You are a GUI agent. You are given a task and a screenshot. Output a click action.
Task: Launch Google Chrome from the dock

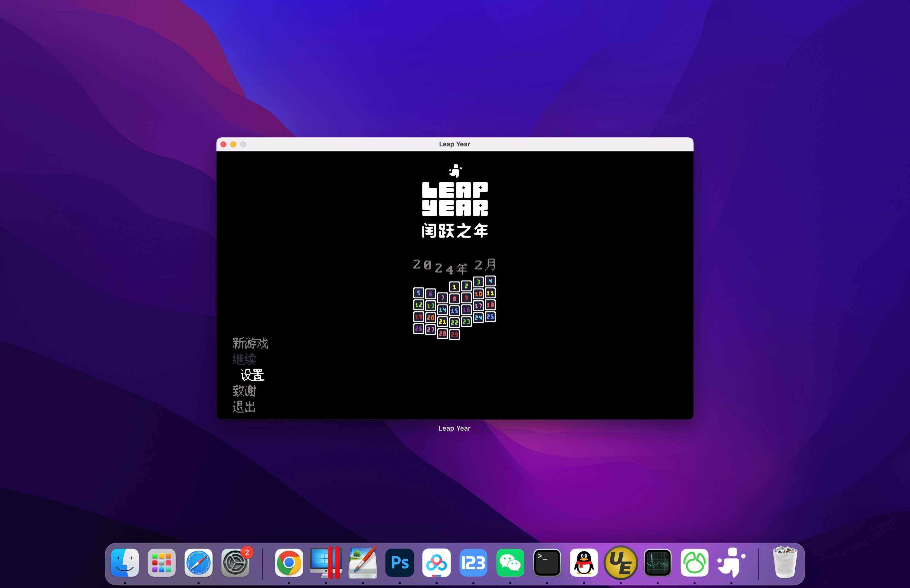[x=289, y=563]
